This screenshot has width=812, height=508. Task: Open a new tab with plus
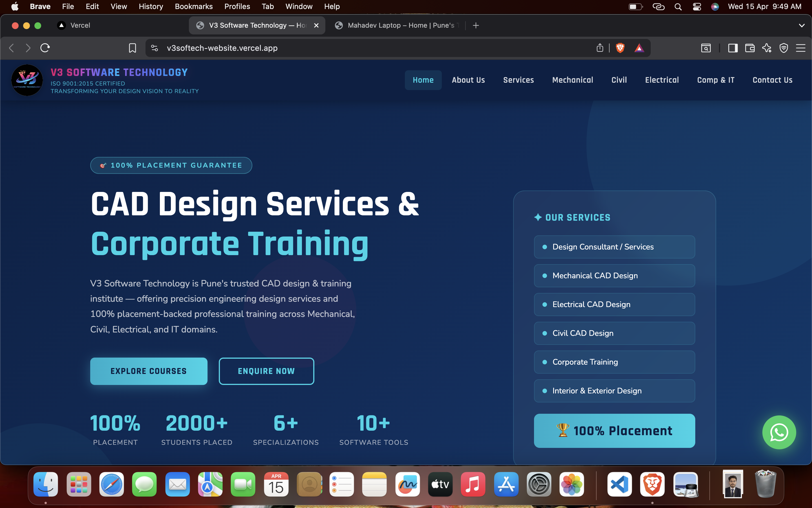click(476, 25)
